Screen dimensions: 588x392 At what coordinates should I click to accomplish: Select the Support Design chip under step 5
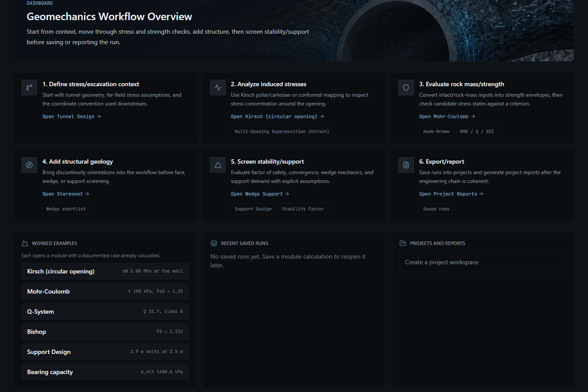tap(253, 209)
